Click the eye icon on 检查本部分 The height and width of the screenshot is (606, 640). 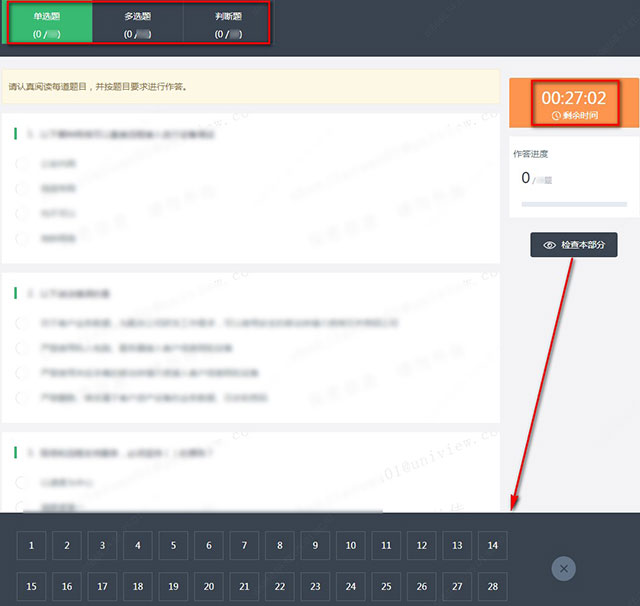tap(549, 245)
